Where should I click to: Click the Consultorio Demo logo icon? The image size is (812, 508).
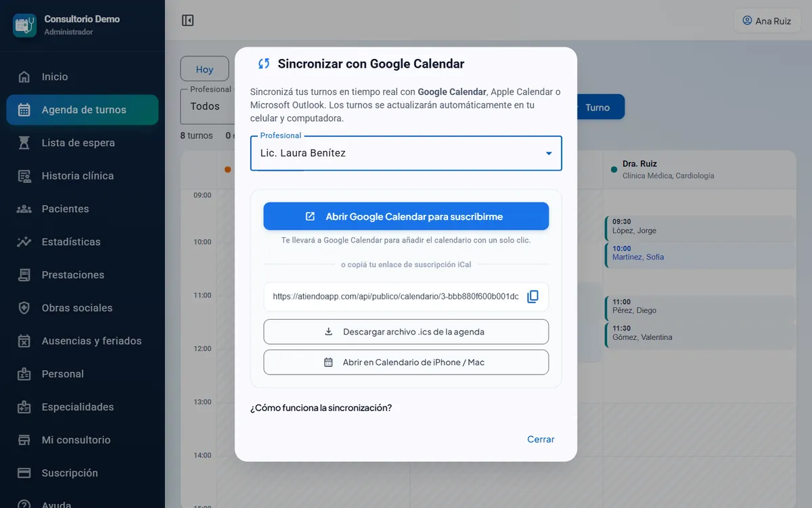coord(25,25)
